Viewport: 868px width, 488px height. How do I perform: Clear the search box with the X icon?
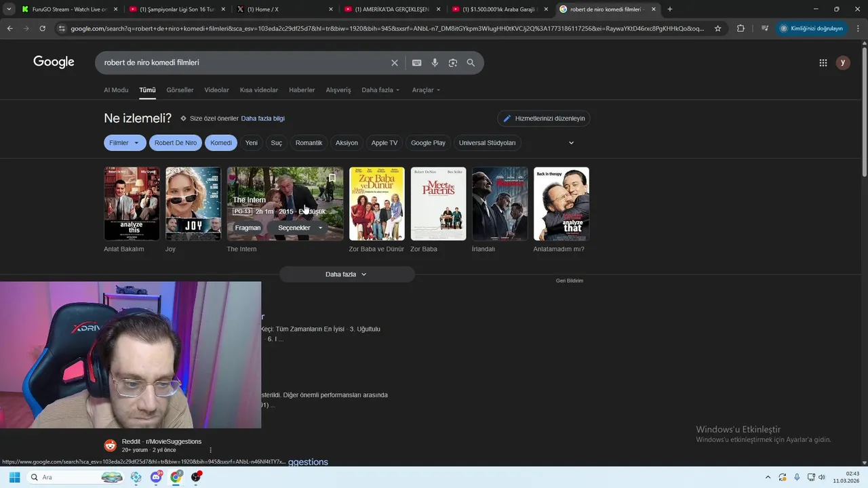(395, 63)
